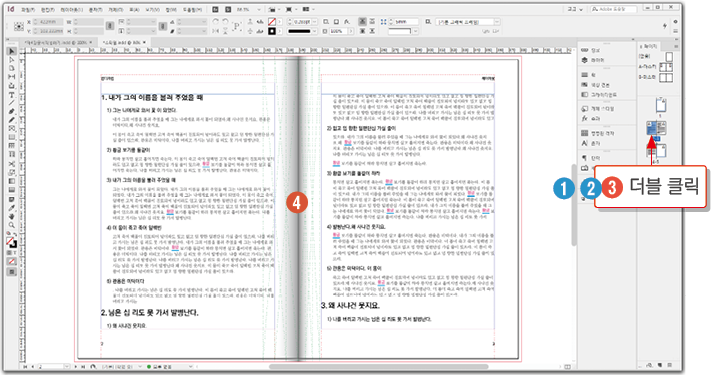
Task: Select the Pencil tool
Action: pos(12,120)
